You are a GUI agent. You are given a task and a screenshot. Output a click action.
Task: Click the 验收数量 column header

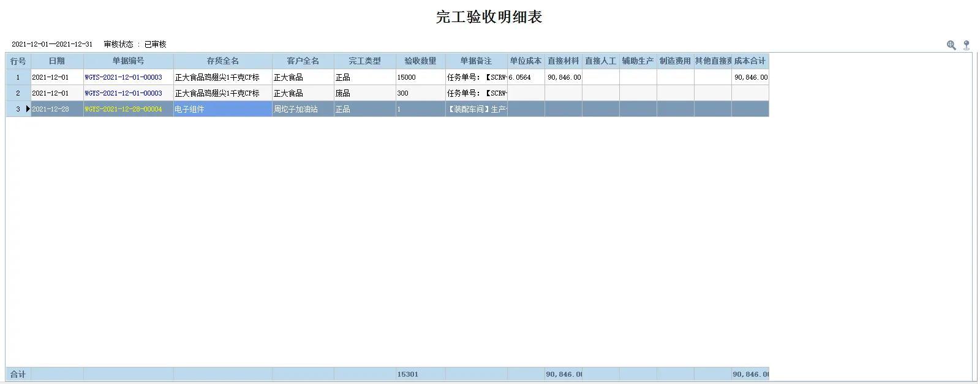click(x=421, y=61)
